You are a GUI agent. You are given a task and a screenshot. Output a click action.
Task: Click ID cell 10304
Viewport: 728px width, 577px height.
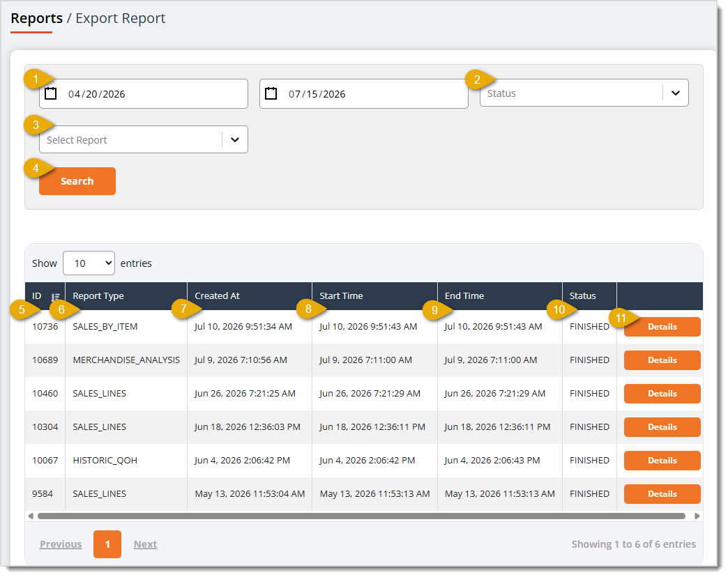(45, 426)
